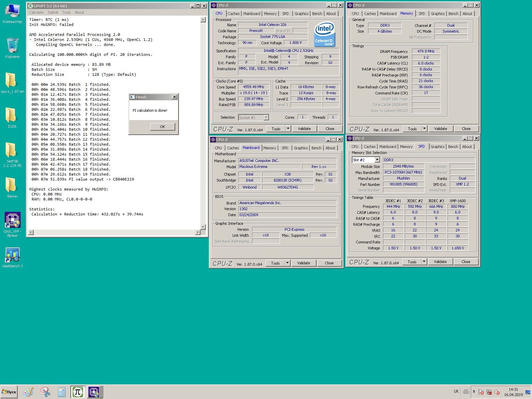This screenshot has width=532, height=399.
Task: Launch the Geekbench 3 shortcut
Action: [12, 258]
